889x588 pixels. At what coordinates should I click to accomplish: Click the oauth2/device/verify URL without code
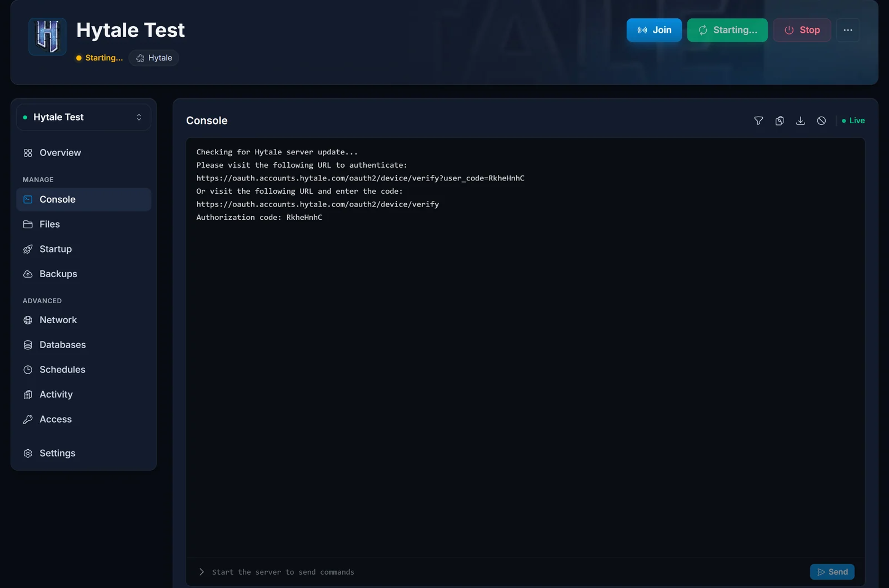tap(317, 204)
